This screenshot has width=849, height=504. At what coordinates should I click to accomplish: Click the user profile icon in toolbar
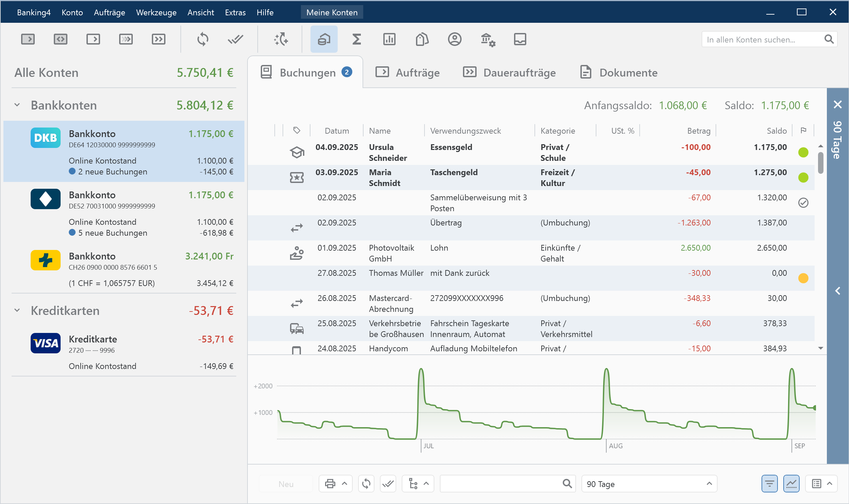[454, 39]
